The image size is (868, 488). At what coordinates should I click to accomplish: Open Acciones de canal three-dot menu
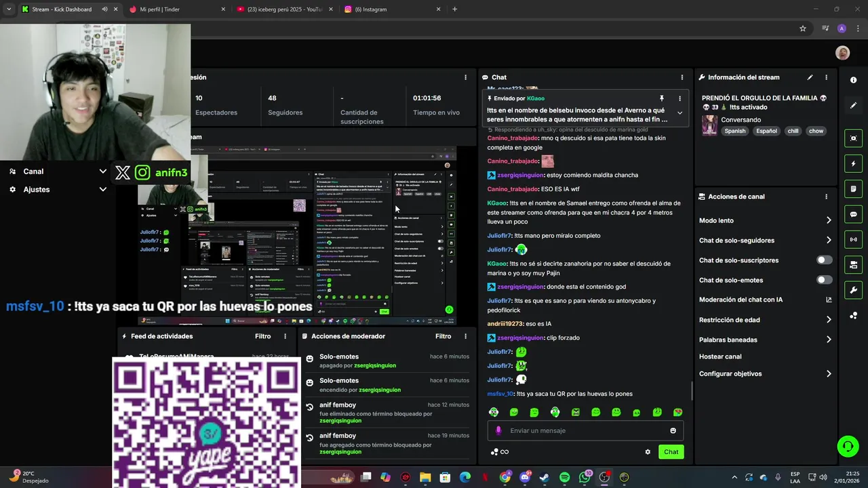[x=826, y=197]
